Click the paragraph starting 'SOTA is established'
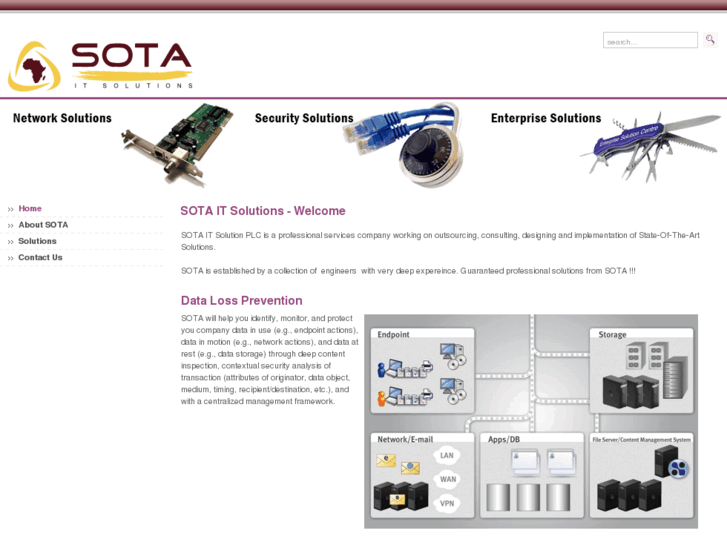This screenshot has height=545, width=727. click(408, 271)
